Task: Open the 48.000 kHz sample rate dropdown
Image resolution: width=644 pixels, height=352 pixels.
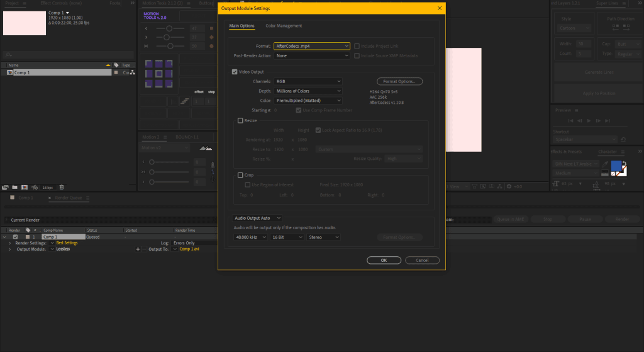Action: 250,237
